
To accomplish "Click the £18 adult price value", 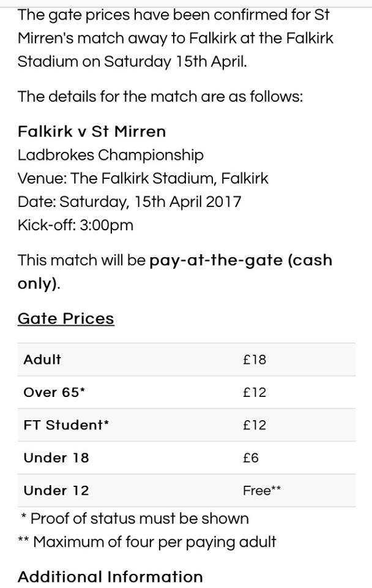I will (x=255, y=360).
